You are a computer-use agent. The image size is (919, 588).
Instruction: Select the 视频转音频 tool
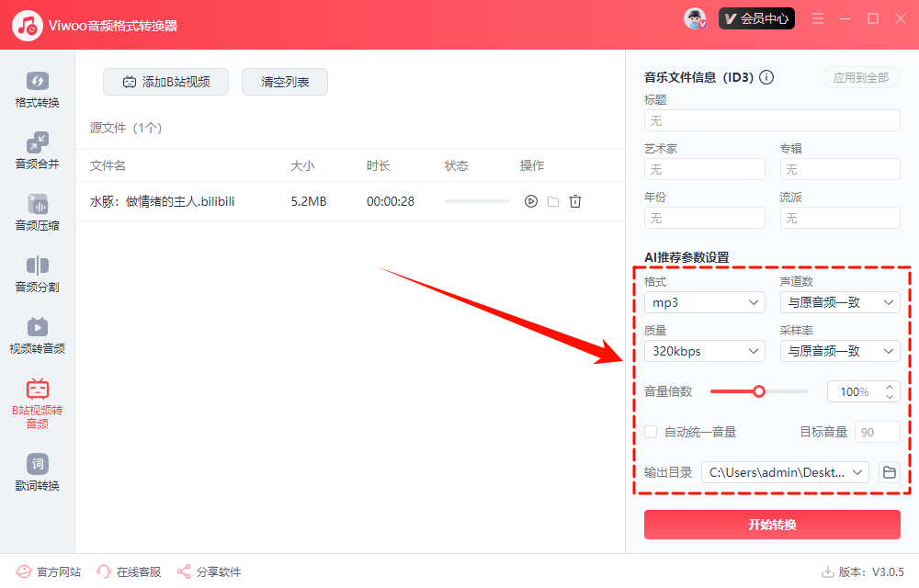coord(37,336)
